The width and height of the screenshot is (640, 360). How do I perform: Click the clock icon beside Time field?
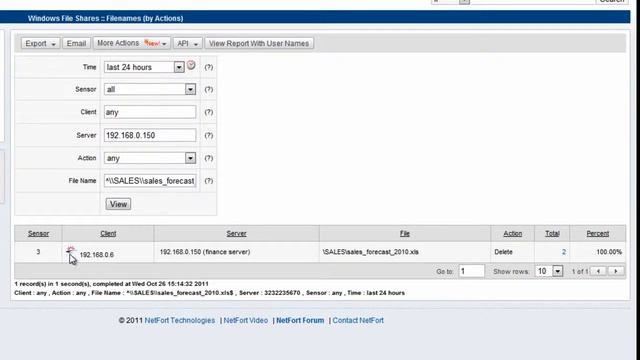(191, 65)
